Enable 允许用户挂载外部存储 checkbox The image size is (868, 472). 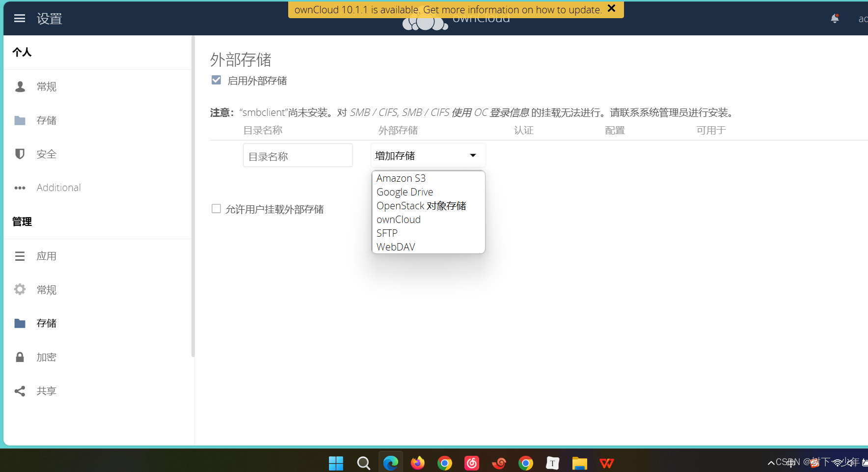click(216, 209)
